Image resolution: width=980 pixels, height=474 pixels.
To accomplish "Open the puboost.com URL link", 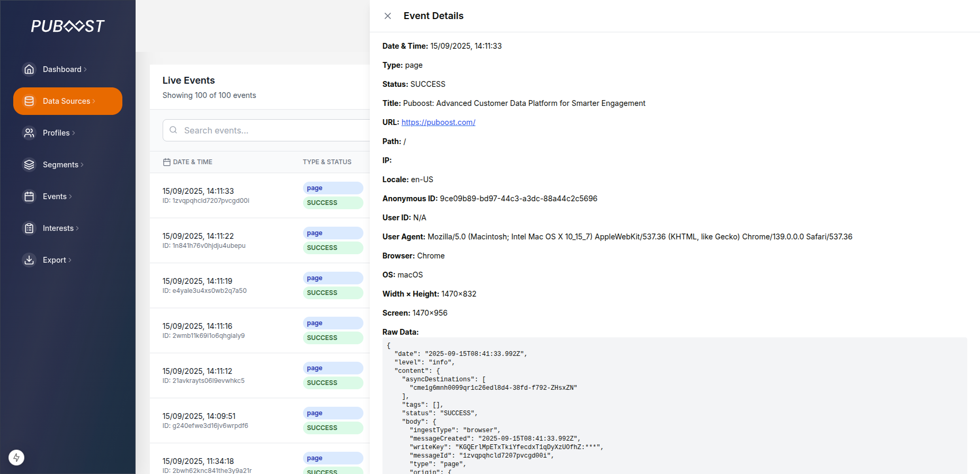I will [x=438, y=122].
